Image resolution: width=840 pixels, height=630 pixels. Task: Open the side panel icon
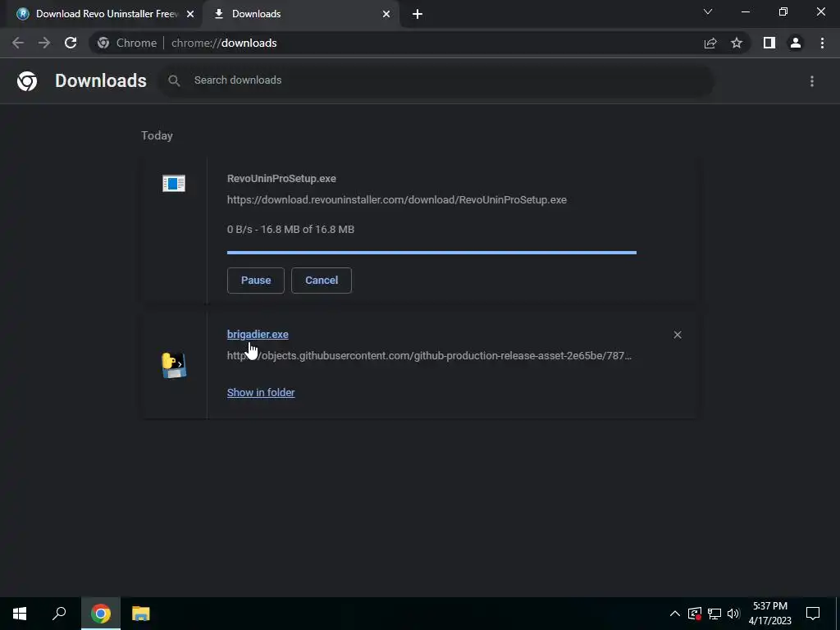(x=769, y=43)
